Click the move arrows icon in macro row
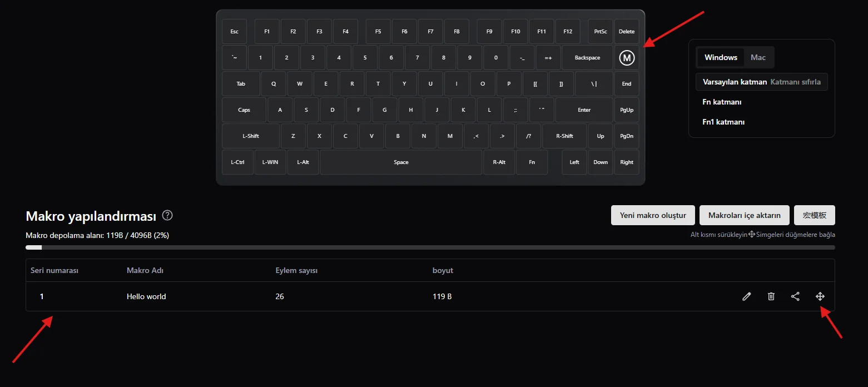 point(820,296)
